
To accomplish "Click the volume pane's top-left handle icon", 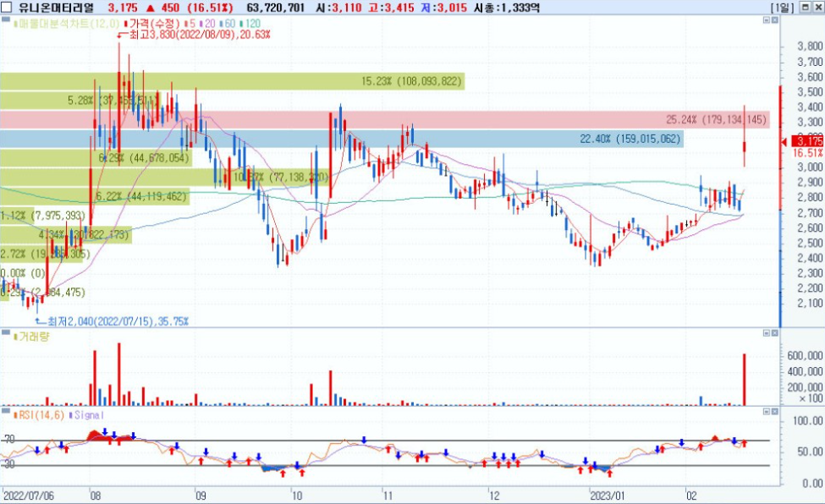I will point(5,332).
